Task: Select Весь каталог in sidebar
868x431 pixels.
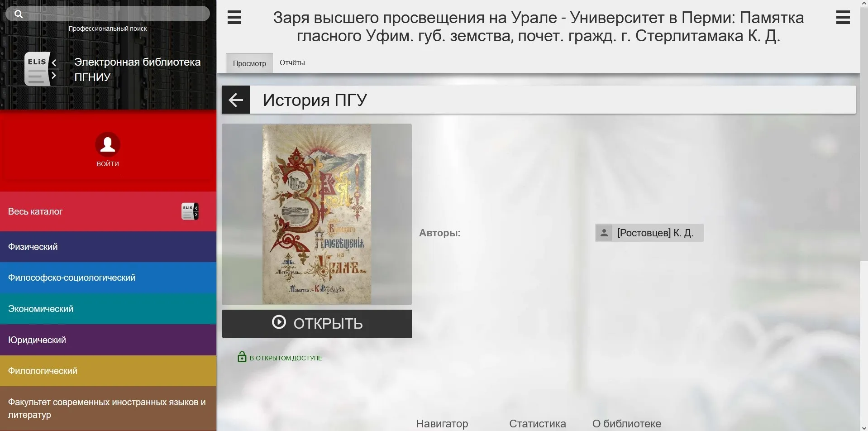Action: pos(108,211)
